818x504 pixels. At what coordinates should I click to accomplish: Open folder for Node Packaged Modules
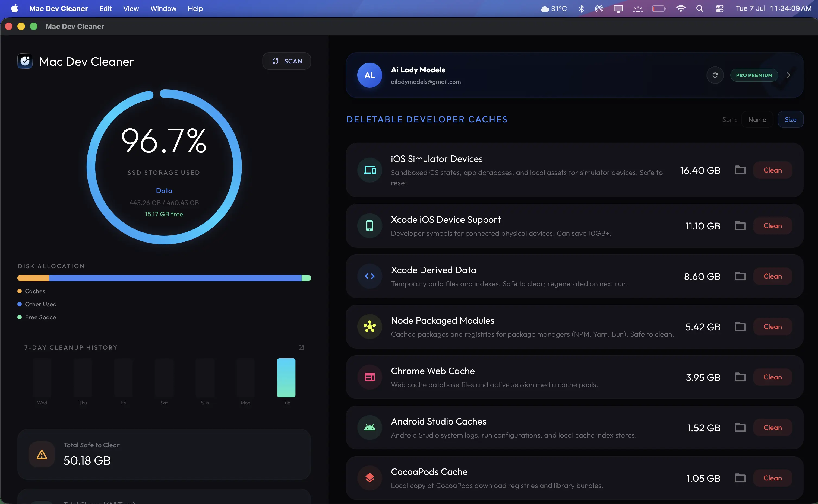[740, 327]
